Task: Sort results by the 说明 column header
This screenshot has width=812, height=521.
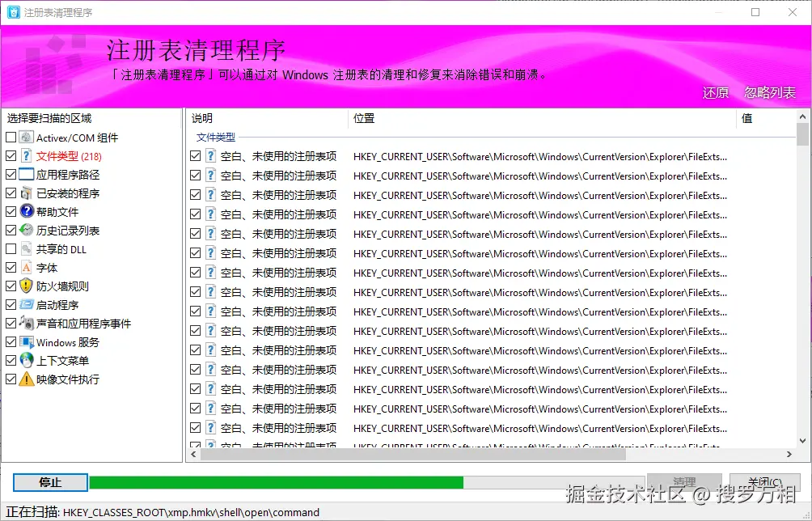Action: [267, 119]
